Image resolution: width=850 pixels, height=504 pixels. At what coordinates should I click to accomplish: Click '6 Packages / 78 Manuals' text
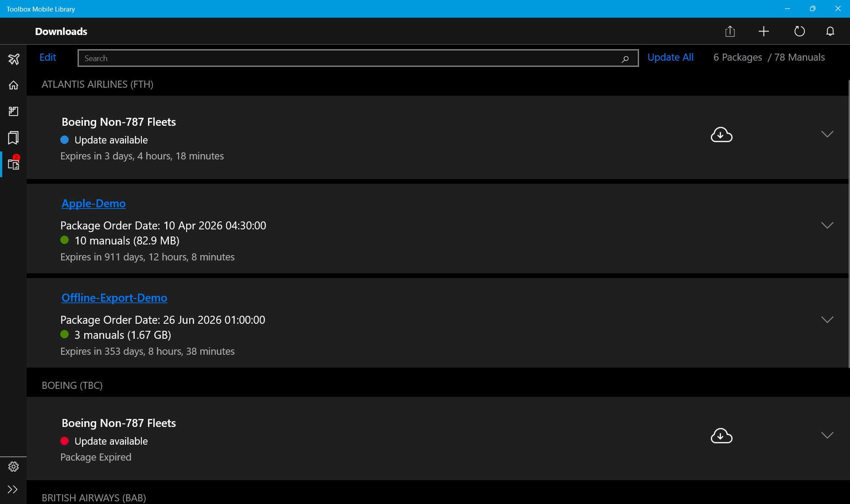769,57
